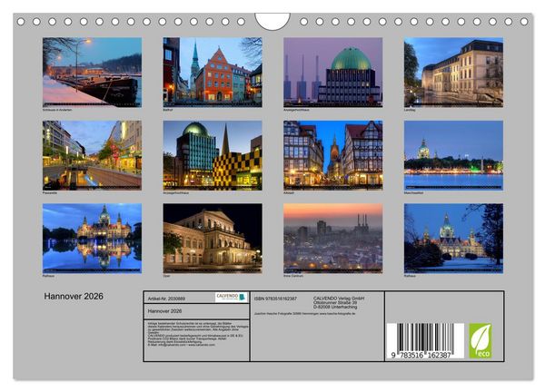The height and width of the screenshot is (392, 545).
Task: Click the 'Maschseefest' caption under the lake photo
Action: pyautogui.click(x=413, y=192)
